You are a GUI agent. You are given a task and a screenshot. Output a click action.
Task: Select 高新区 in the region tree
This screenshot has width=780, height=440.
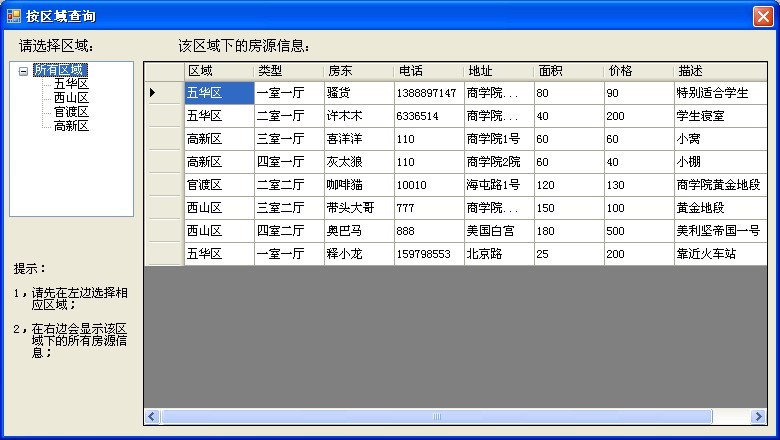[71, 125]
